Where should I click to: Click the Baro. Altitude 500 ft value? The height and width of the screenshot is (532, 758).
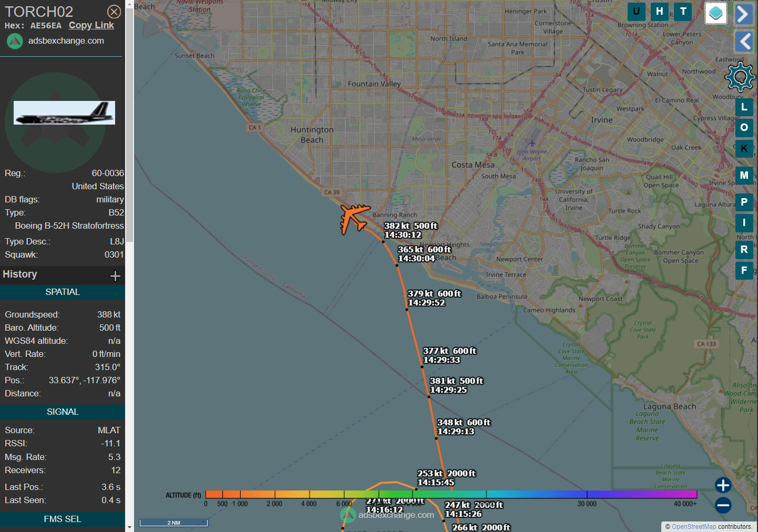coord(110,328)
